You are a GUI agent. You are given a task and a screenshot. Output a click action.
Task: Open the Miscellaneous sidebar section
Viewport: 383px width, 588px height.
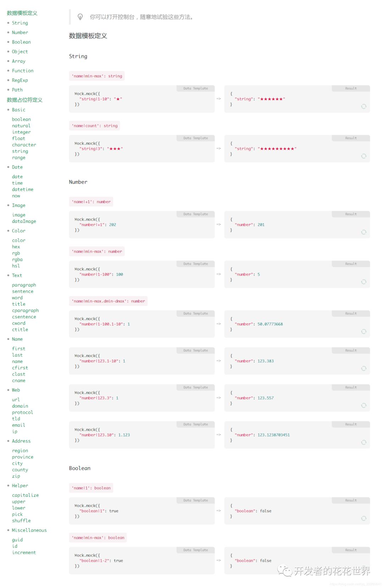coord(29,530)
